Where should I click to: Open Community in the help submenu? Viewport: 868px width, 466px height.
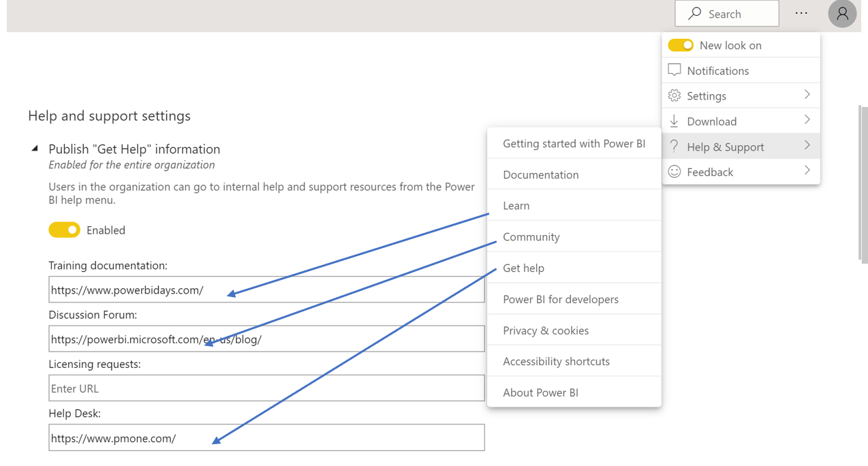pyautogui.click(x=574, y=236)
